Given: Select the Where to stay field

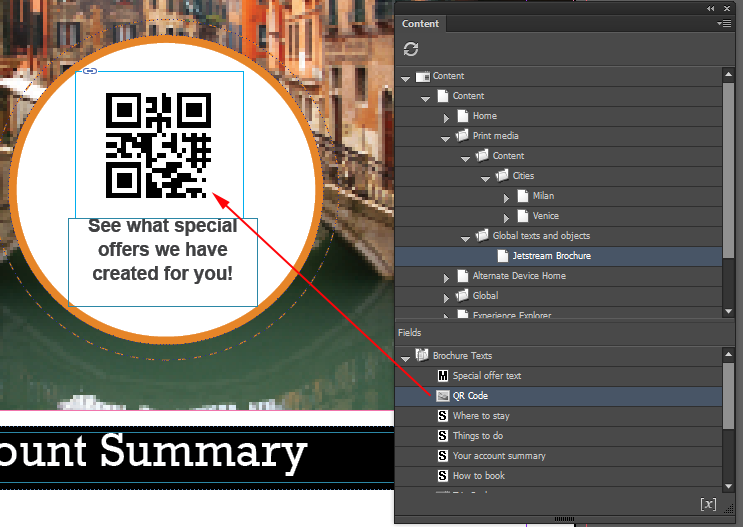Looking at the screenshot, I should coord(558,416).
